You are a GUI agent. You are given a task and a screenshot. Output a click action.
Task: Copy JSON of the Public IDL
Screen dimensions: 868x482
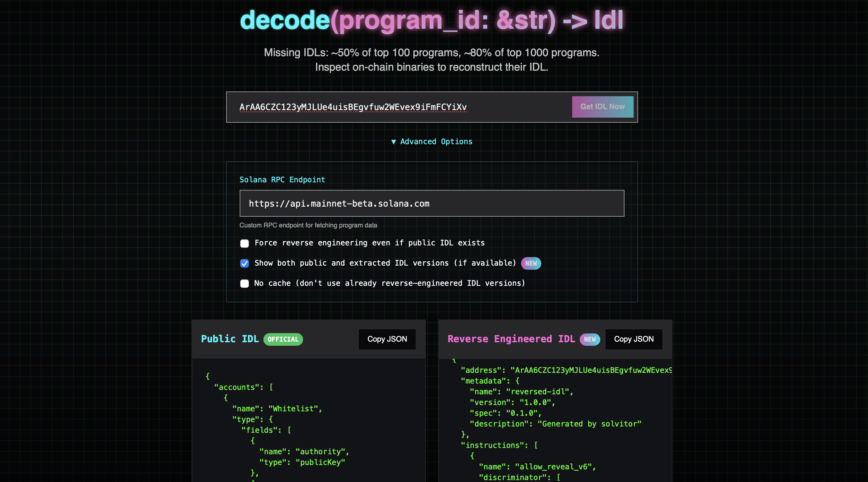click(x=387, y=339)
